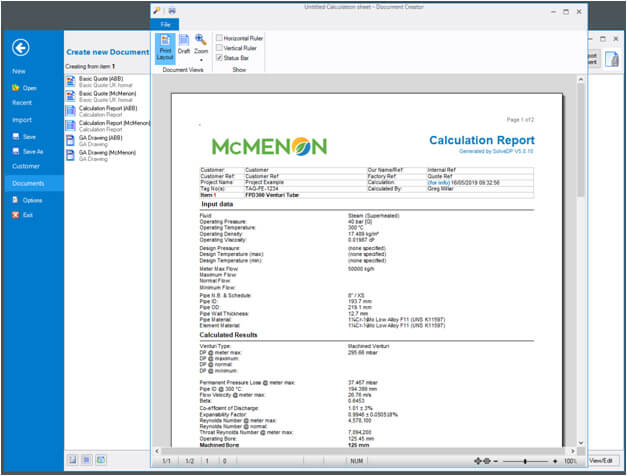This screenshot has width=627, height=476.
Task: Click the '1/2' page indicator in status bar
Action: point(190,461)
